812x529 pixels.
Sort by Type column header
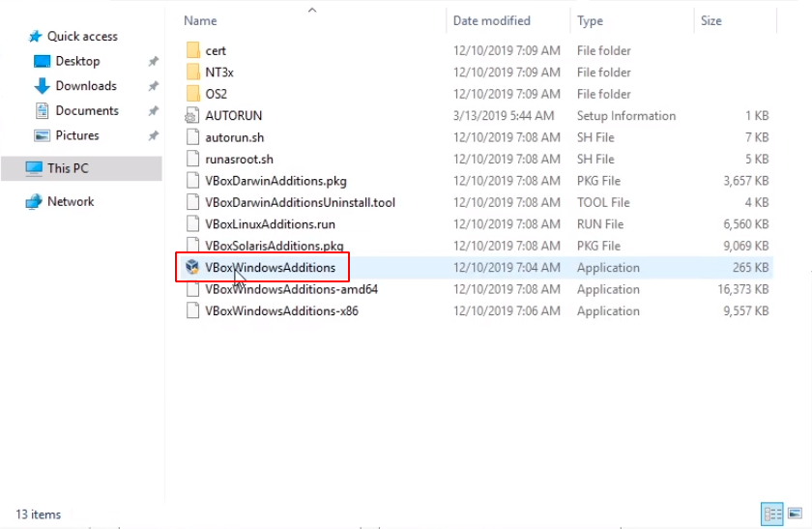click(x=590, y=20)
